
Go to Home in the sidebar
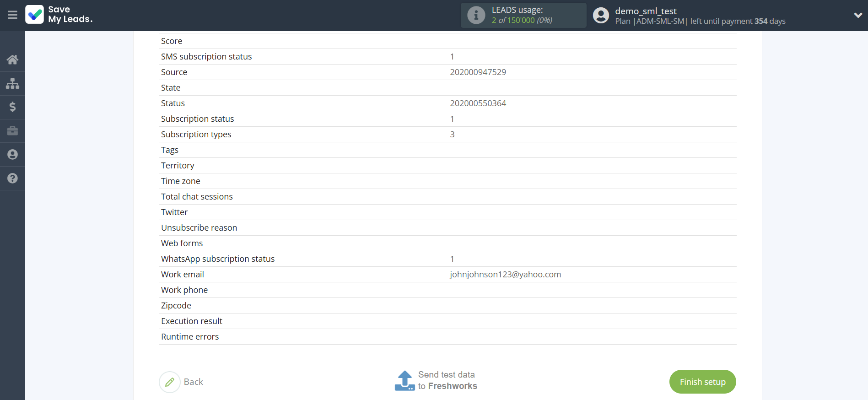point(12,59)
